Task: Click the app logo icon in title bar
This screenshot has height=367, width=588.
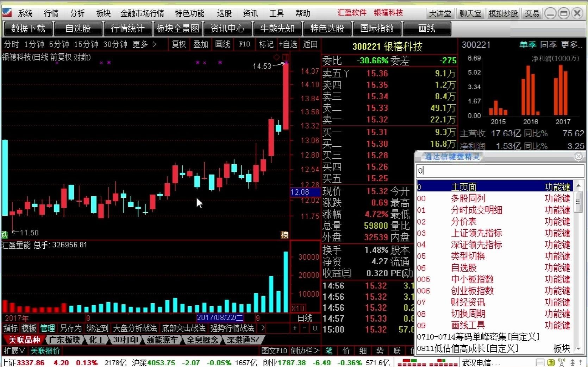Action: pyautogui.click(x=7, y=13)
